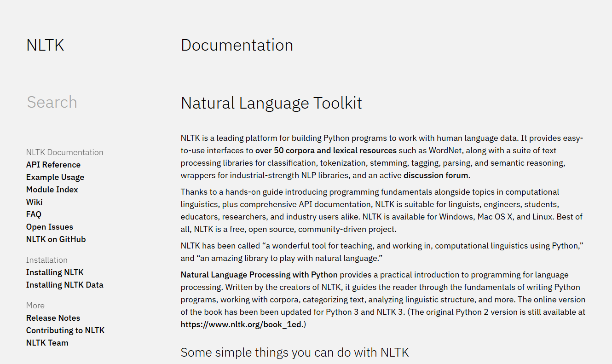Open the Wiki link
The image size is (612, 364).
point(34,202)
